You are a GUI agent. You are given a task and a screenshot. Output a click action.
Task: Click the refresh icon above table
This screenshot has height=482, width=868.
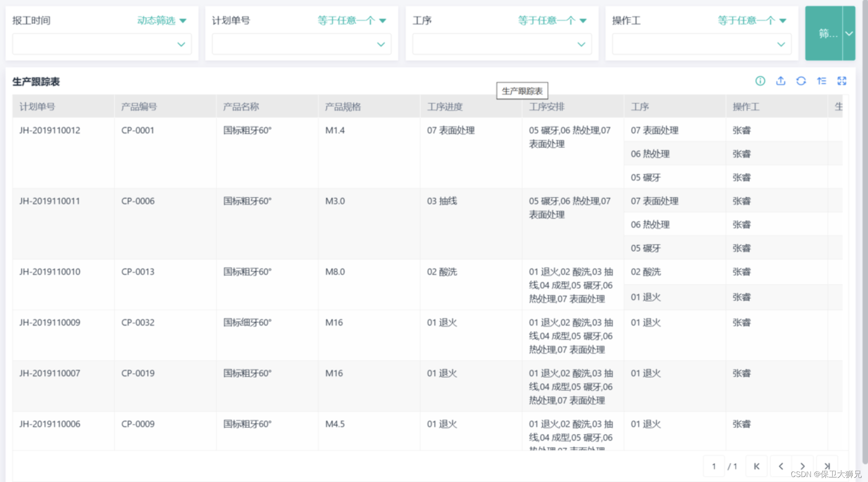801,81
